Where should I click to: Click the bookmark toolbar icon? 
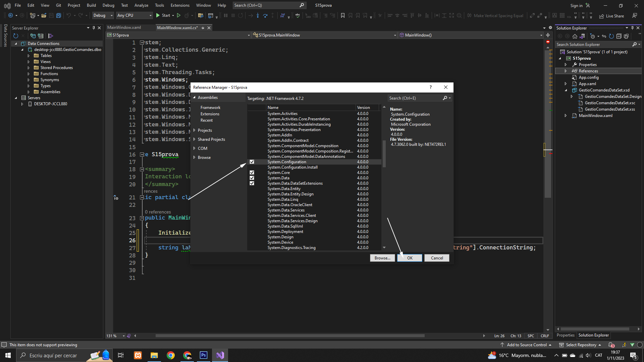[x=342, y=15]
